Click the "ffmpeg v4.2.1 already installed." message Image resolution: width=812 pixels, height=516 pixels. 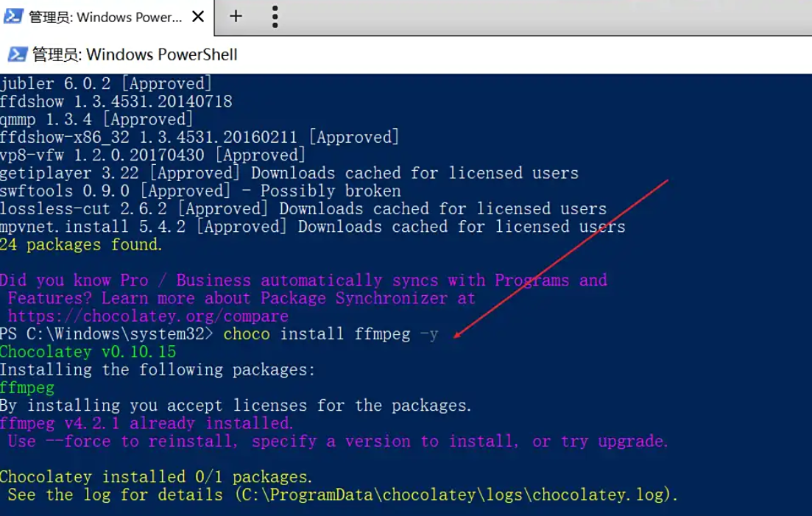tap(146, 423)
